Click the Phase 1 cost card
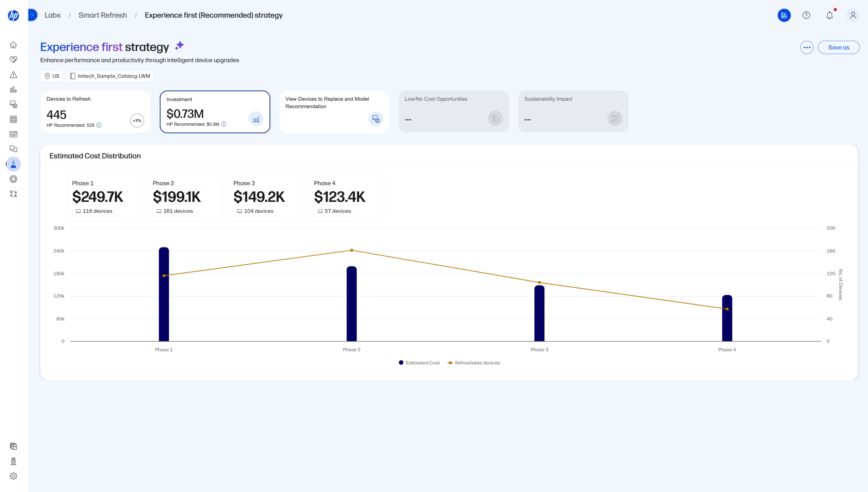The height and width of the screenshot is (492, 868). pos(105,198)
